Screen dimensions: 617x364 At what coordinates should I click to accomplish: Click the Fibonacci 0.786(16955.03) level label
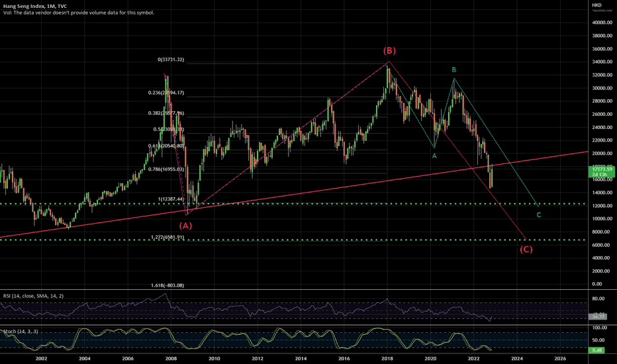coord(166,169)
